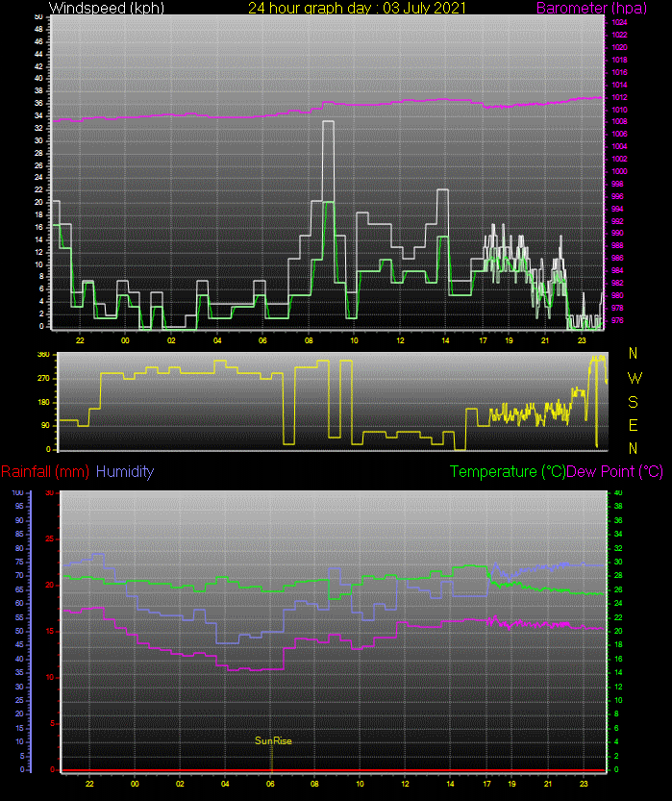Select the magenta Dew Point (°C) legend label
Image resolution: width=672 pixels, height=801 pixels.
615,471
